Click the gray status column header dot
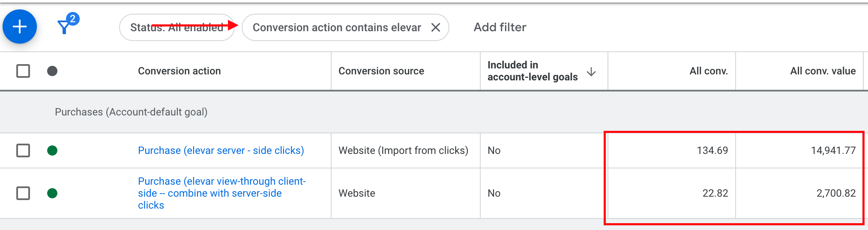Image resolution: width=868 pixels, height=230 pixels. coord(52,71)
